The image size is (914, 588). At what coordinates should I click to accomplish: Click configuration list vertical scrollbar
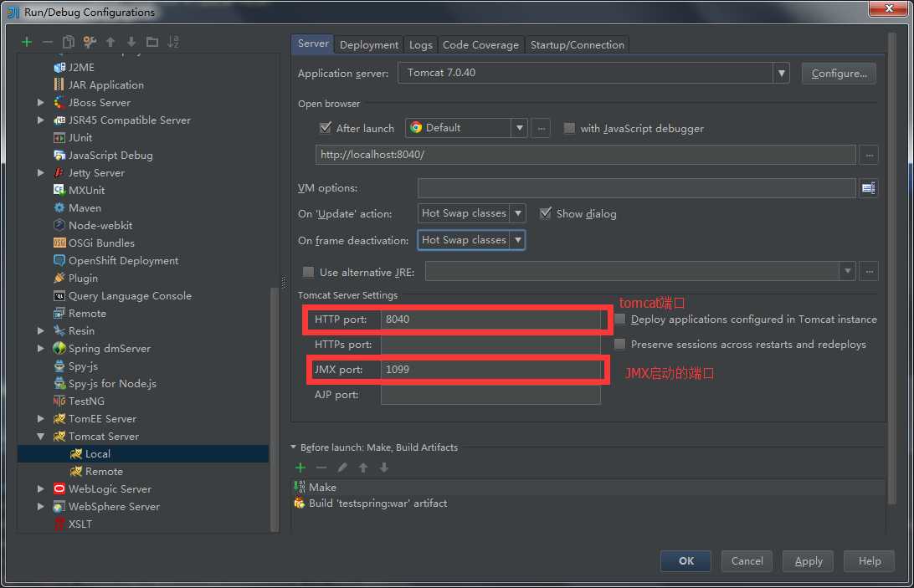pos(275,409)
